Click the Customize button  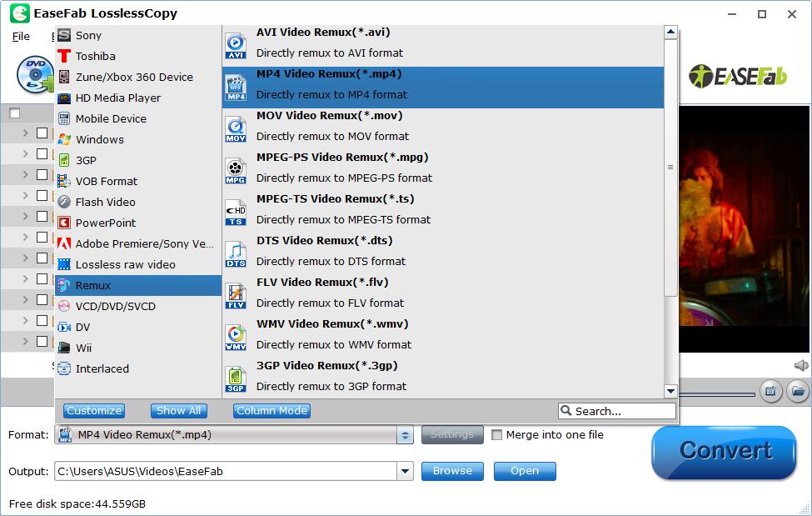pyautogui.click(x=94, y=411)
